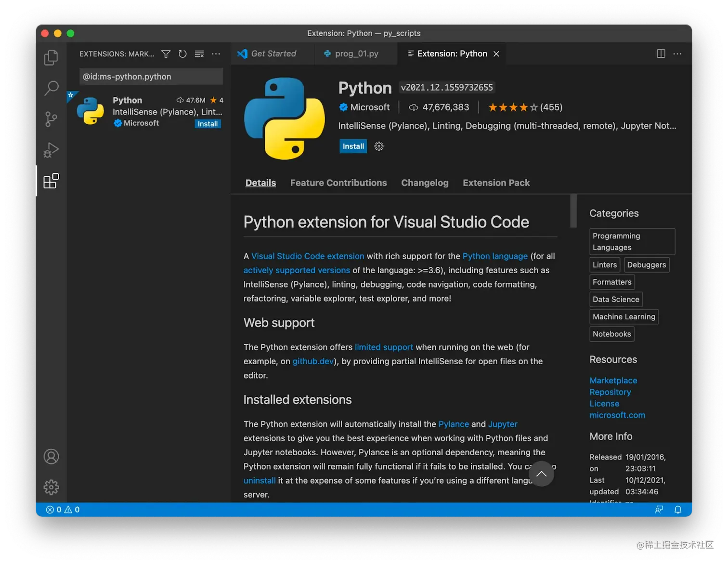Open the Marketplace resource link
This screenshot has width=728, height=564.
(613, 380)
